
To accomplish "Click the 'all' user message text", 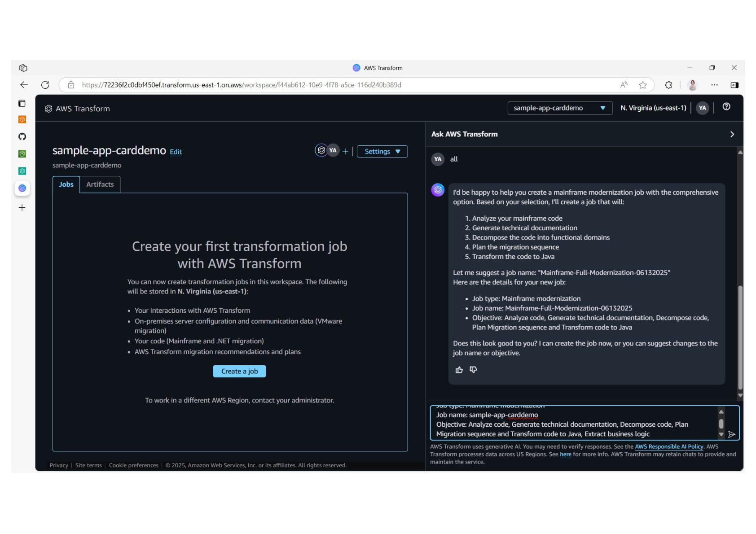I will tap(454, 159).
